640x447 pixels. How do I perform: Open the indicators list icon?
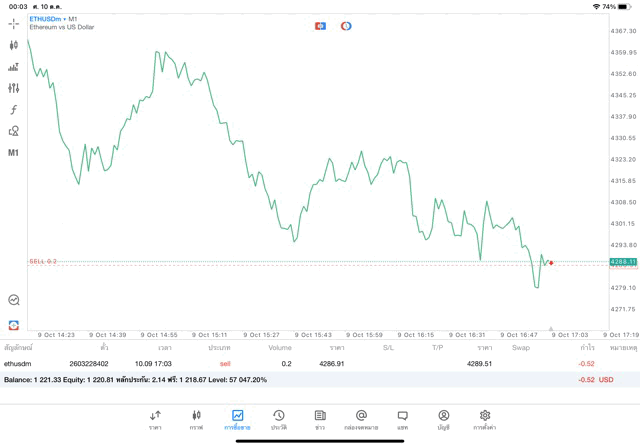pyautogui.click(x=14, y=67)
